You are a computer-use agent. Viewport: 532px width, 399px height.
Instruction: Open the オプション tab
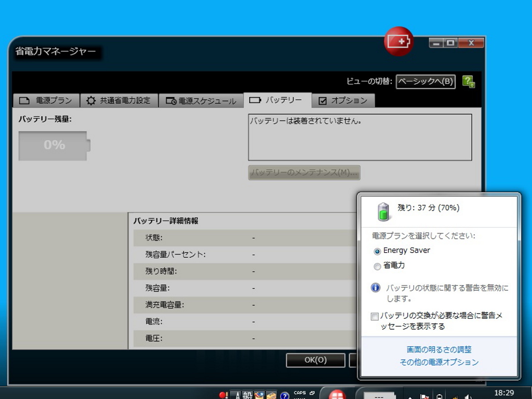(x=344, y=101)
